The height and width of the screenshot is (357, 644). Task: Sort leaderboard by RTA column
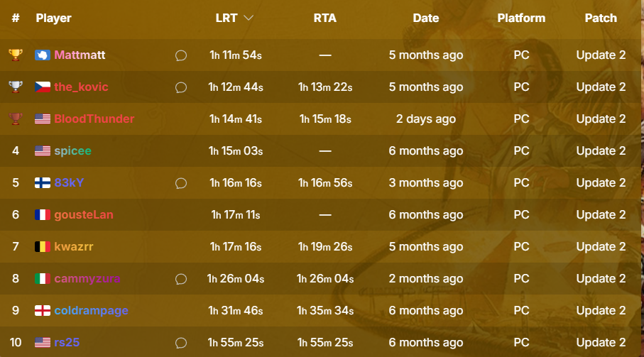pyautogui.click(x=325, y=18)
